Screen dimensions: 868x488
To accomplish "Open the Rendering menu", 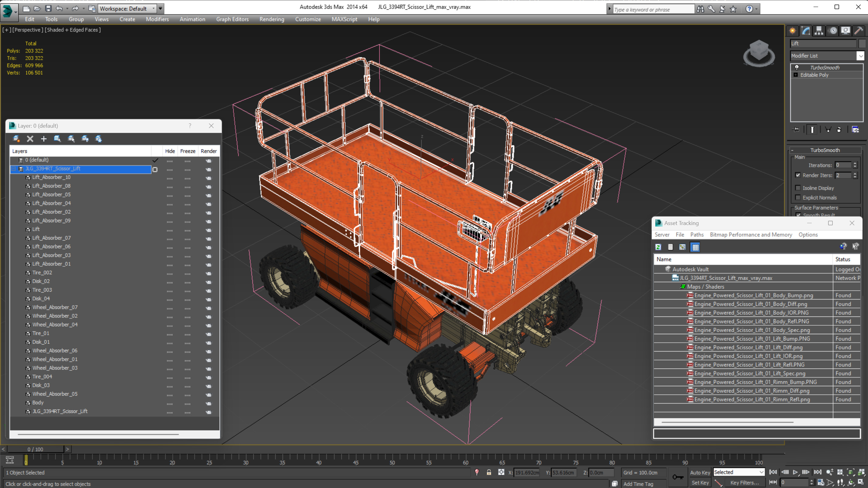I will click(272, 19).
